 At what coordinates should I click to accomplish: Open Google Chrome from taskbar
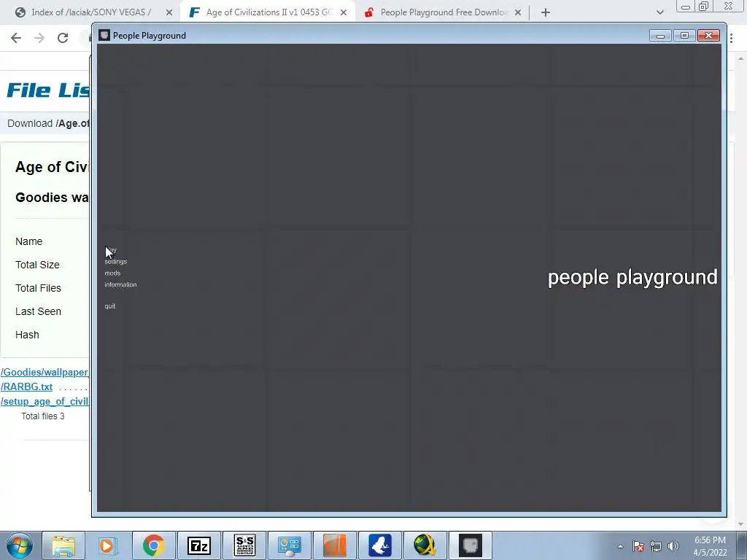(153, 545)
